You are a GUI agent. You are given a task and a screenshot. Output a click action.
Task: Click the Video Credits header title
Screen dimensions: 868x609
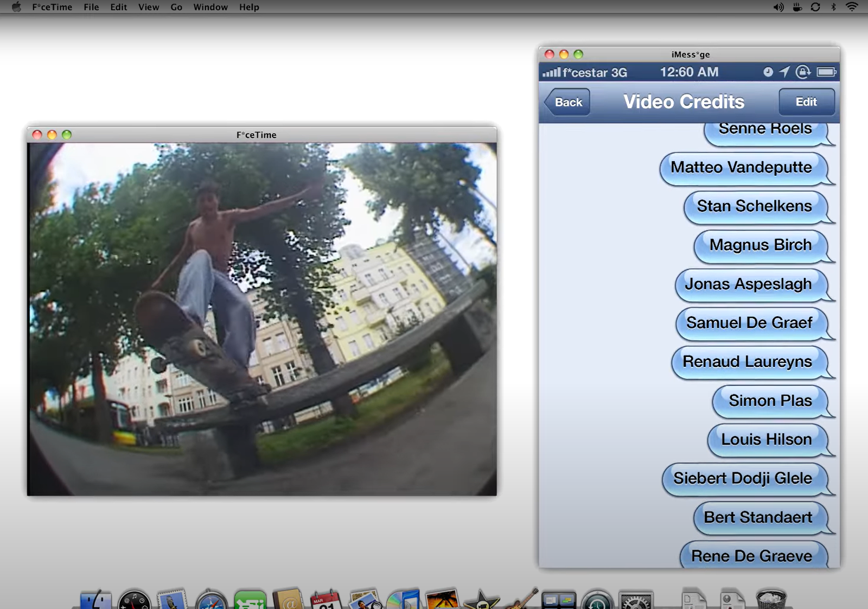pyautogui.click(x=684, y=102)
